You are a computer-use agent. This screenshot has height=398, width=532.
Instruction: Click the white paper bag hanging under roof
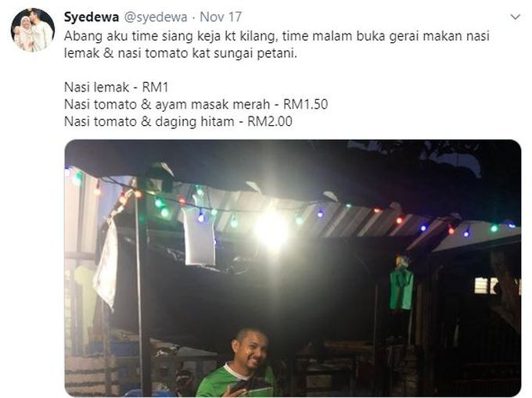tap(199, 237)
